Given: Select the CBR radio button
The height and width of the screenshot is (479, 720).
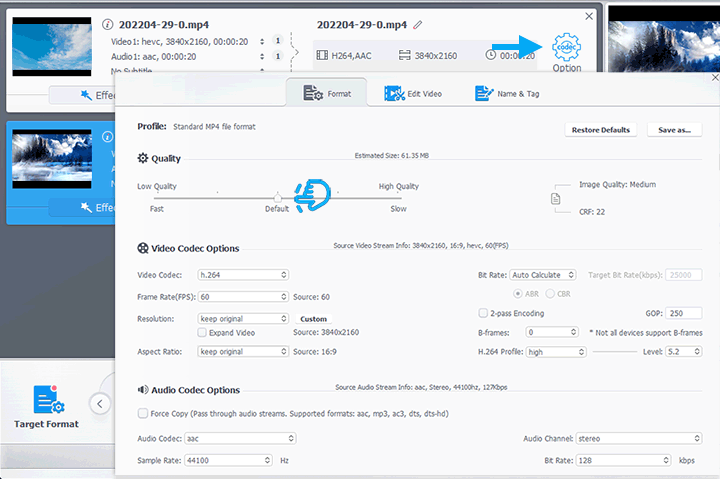Looking at the screenshot, I should pos(550,293).
